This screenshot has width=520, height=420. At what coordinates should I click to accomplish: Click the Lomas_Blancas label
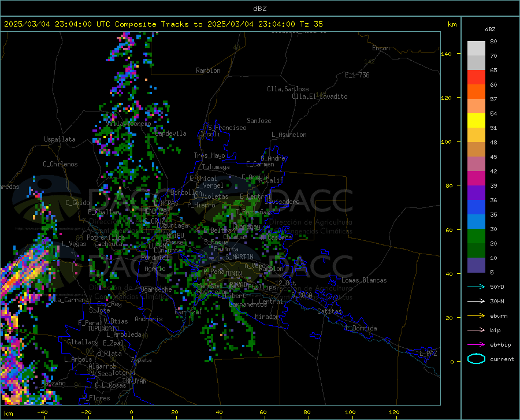(x=364, y=280)
